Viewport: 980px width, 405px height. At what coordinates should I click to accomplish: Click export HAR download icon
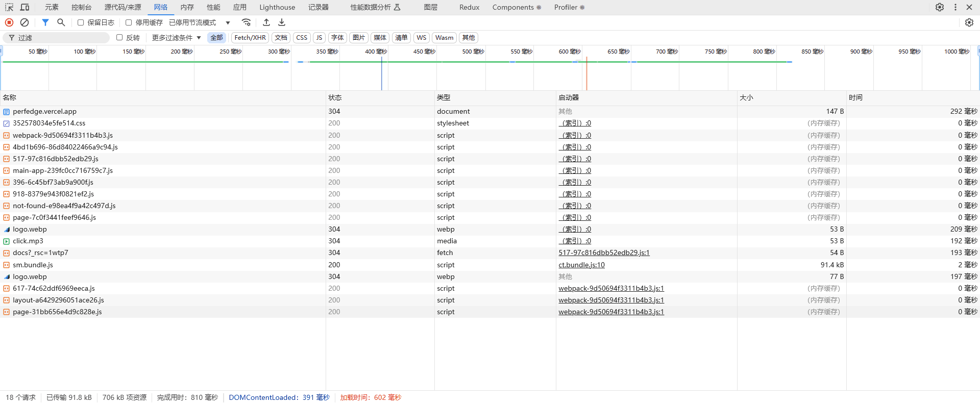click(282, 22)
